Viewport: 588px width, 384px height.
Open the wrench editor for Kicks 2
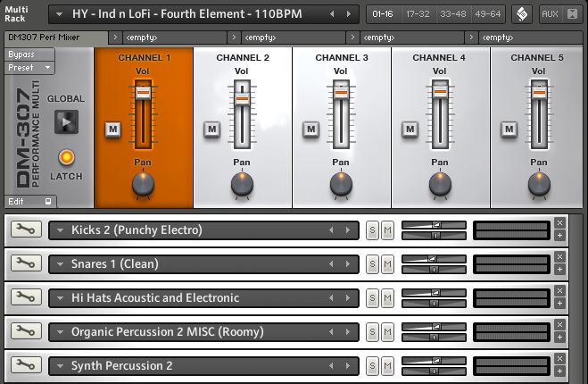[x=26, y=230]
